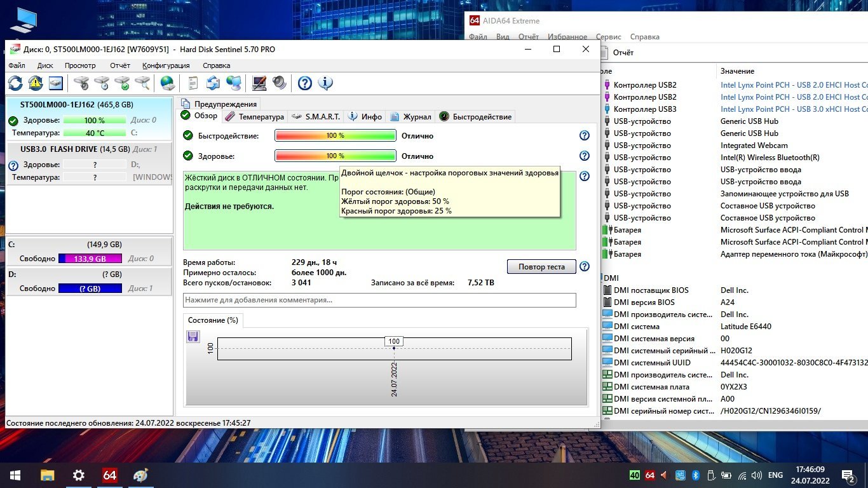The image size is (868, 488).
Task: Open the Конфигурация menu
Action: (166, 65)
